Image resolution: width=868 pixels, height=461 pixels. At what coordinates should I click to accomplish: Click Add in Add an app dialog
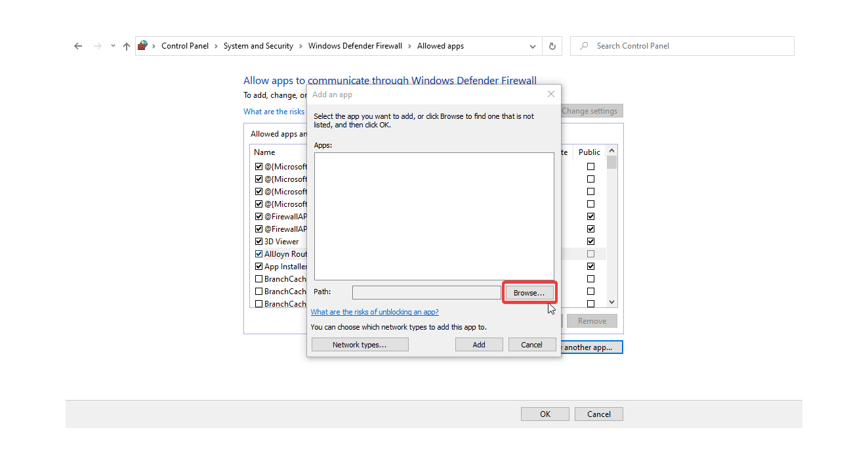(479, 345)
